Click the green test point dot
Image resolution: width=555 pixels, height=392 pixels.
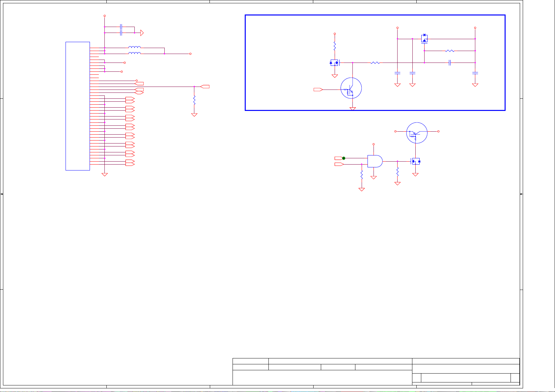(x=344, y=158)
